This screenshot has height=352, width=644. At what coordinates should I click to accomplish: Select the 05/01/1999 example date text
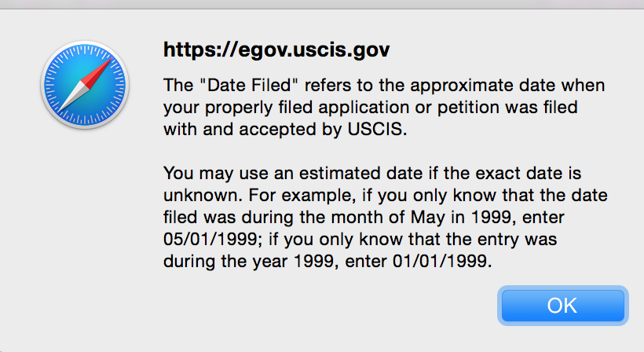coord(210,239)
